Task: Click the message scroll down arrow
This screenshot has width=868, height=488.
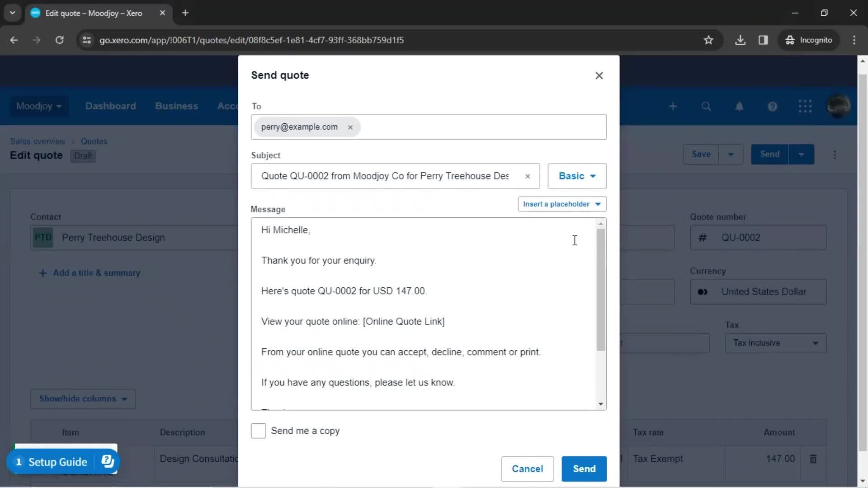Action: 601,404
